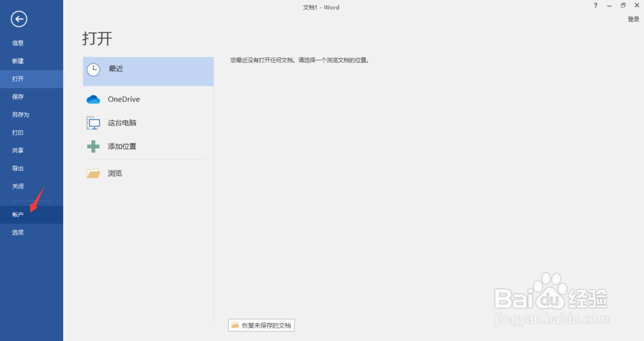Click the 登录 sign-in link
The height and width of the screenshot is (341, 644).
click(x=633, y=19)
